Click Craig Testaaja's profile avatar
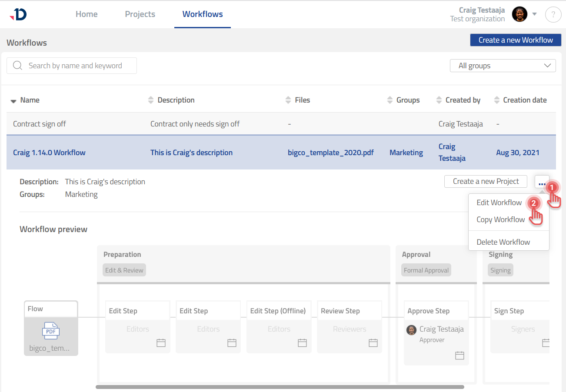Image resolution: width=566 pixels, height=392 pixels. click(519, 14)
